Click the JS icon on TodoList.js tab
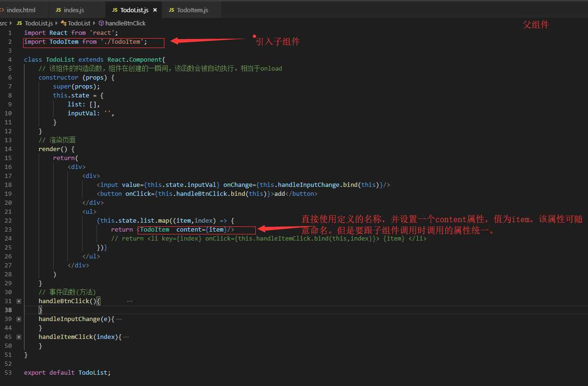This screenshot has height=386, width=588. pyautogui.click(x=115, y=10)
